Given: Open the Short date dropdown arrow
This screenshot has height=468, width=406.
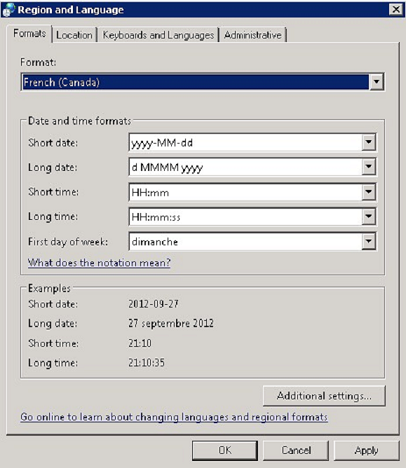Looking at the screenshot, I should pyautogui.click(x=369, y=142).
